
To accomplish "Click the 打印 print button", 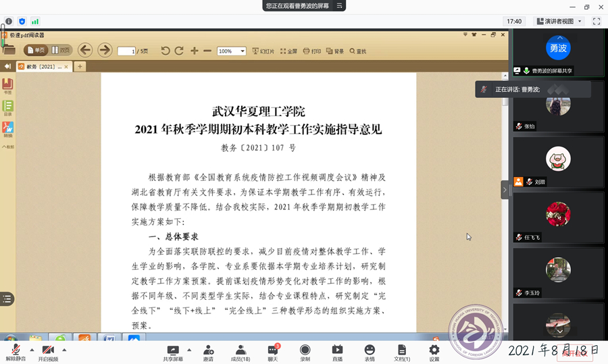I will point(311,51).
